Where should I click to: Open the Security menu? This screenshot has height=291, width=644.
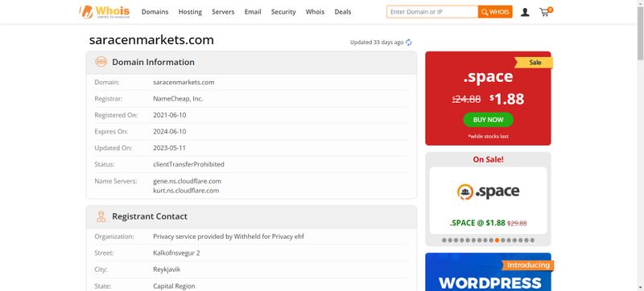click(x=283, y=12)
